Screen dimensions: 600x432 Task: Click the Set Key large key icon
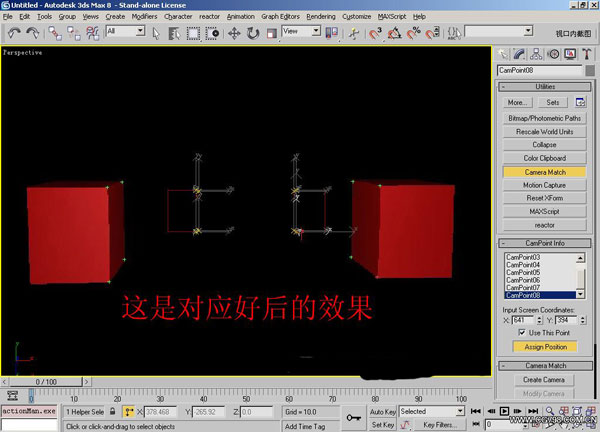point(353,417)
